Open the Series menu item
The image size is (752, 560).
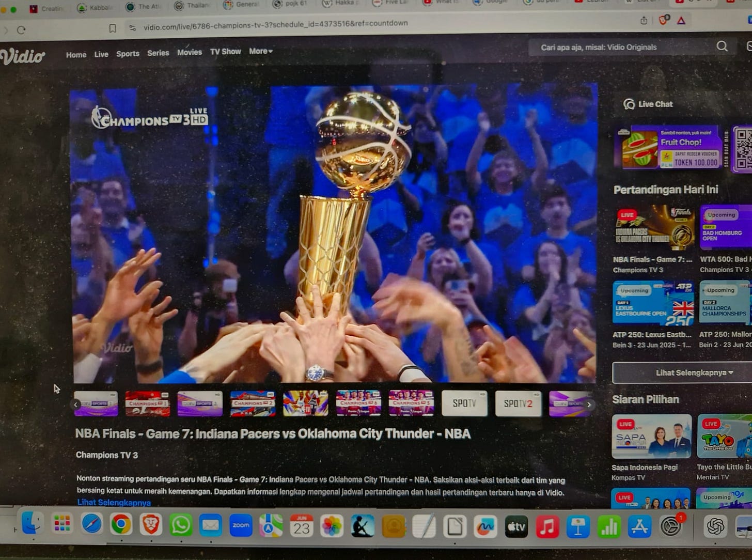(x=158, y=53)
